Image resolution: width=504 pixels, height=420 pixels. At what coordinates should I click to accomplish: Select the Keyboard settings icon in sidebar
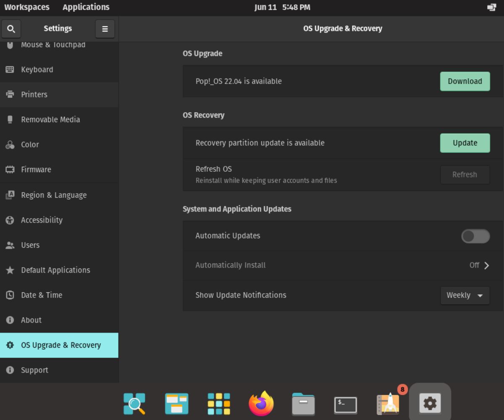(10, 69)
